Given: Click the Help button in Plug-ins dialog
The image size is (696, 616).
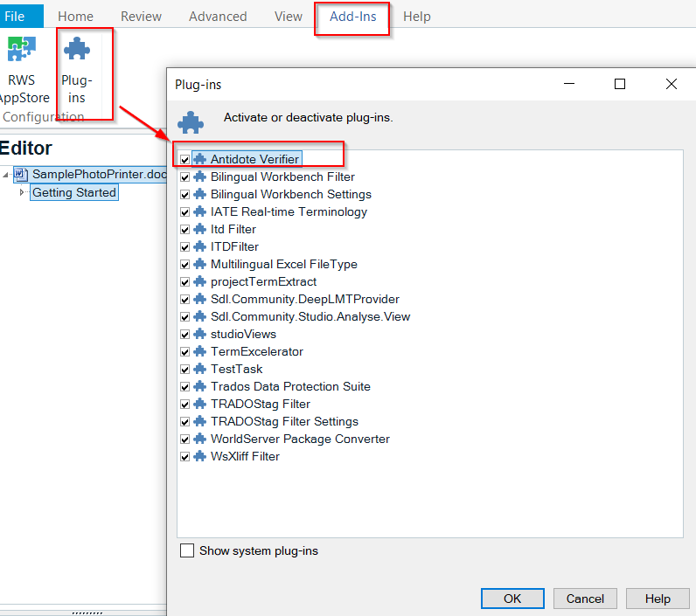Looking at the screenshot, I should (x=658, y=599).
